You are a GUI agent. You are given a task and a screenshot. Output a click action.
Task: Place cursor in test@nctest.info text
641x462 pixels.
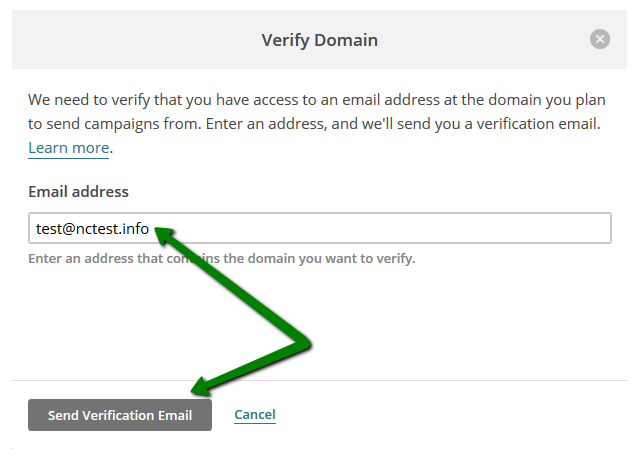(92, 229)
